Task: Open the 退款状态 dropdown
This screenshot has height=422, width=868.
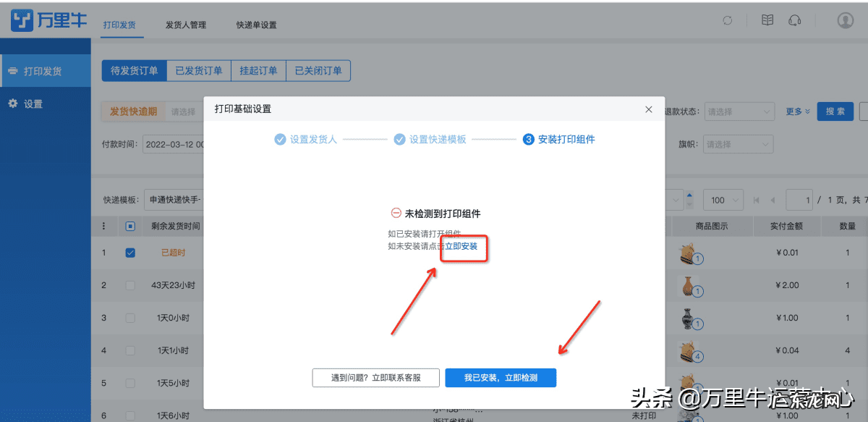Action: [739, 111]
